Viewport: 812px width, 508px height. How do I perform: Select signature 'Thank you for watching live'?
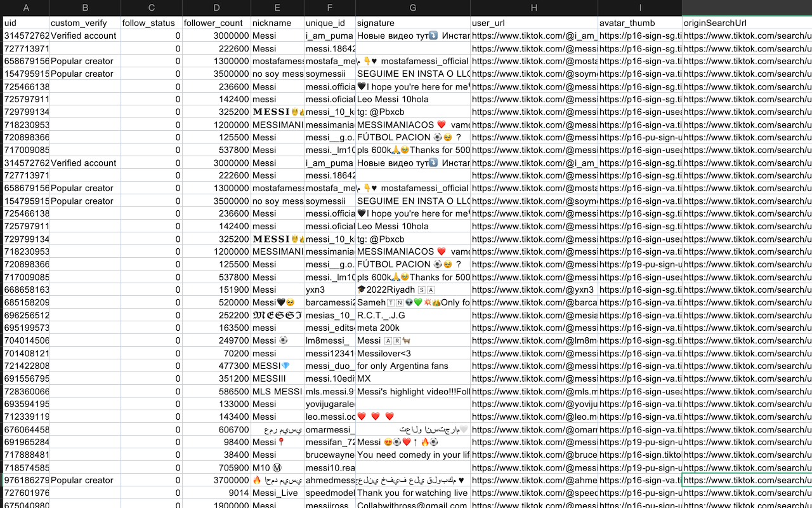click(413, 493)
